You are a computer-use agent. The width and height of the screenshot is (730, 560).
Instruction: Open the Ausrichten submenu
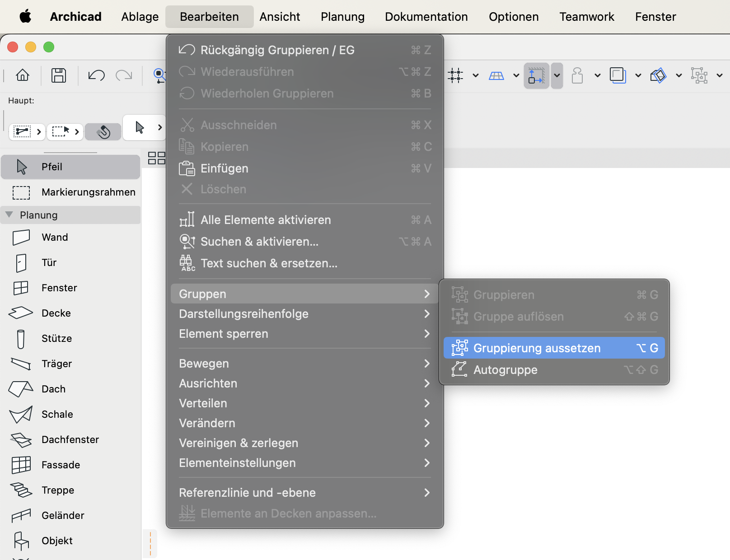tap(304, 383)
